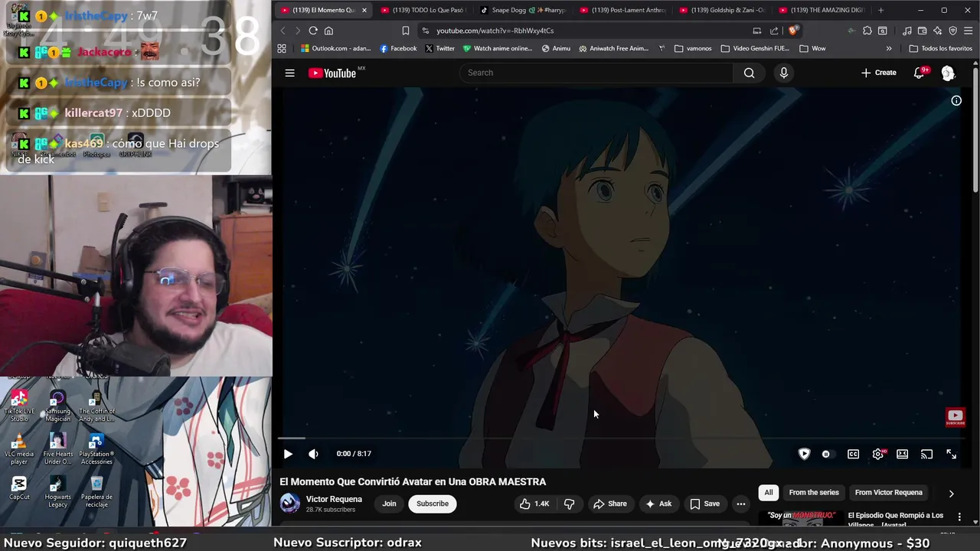Viewport: 980px width, 551px height.
Task: Cast the video using the Cast icon
Action: [926, 454]
